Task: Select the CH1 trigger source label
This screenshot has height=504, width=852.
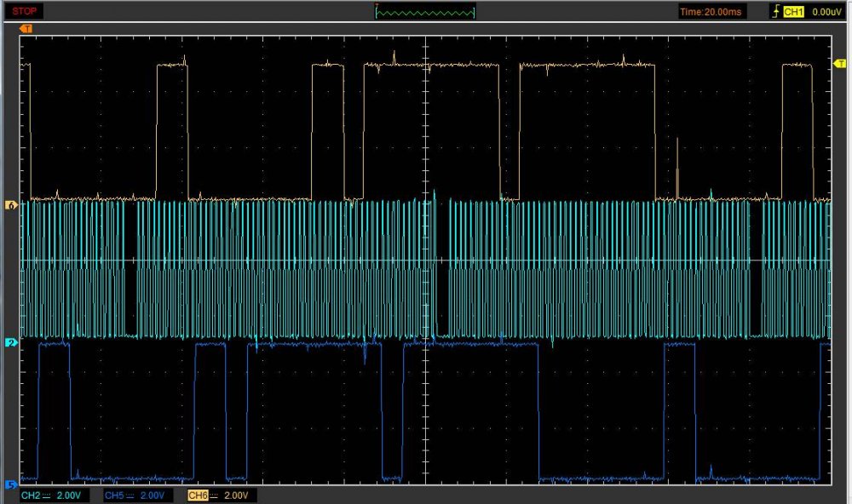Action: (x=793, y=12)
